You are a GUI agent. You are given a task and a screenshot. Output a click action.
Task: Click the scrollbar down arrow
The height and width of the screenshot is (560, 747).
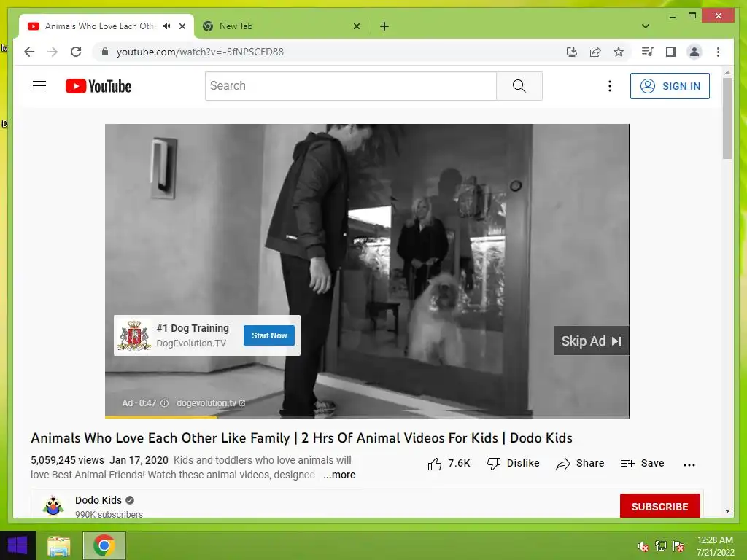[727, 511]
